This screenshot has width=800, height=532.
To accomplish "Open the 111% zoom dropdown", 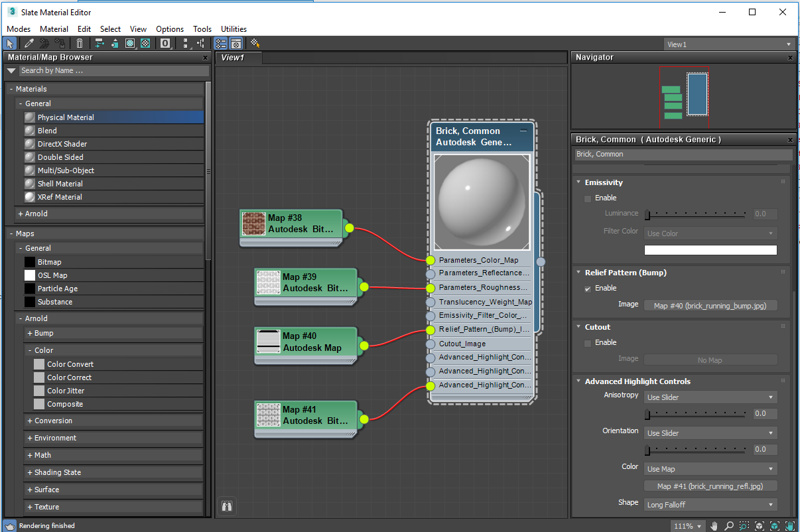I will pos(688,526).
